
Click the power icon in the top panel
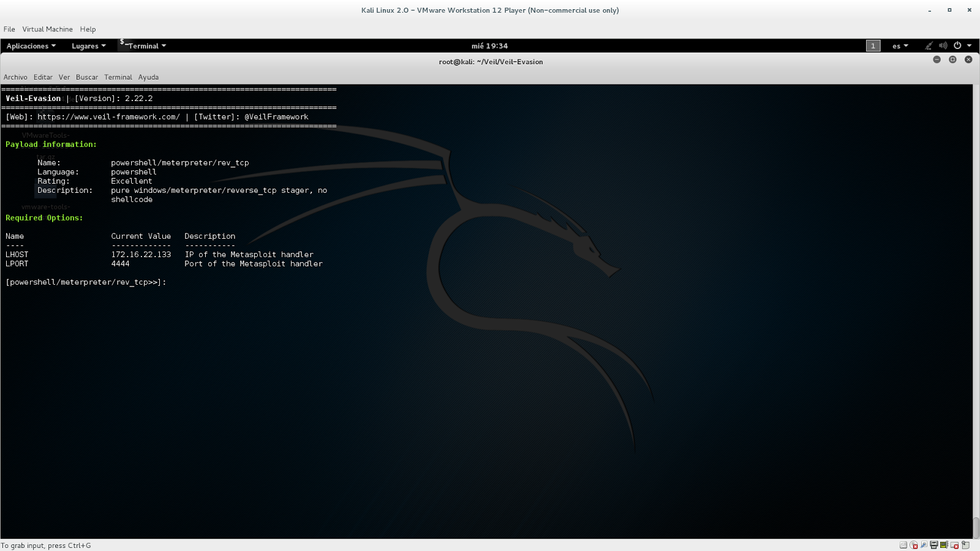click(x=957, y=46)
